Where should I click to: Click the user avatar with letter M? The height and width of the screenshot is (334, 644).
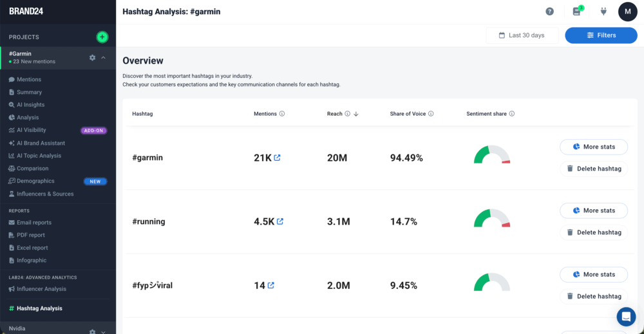627,12
